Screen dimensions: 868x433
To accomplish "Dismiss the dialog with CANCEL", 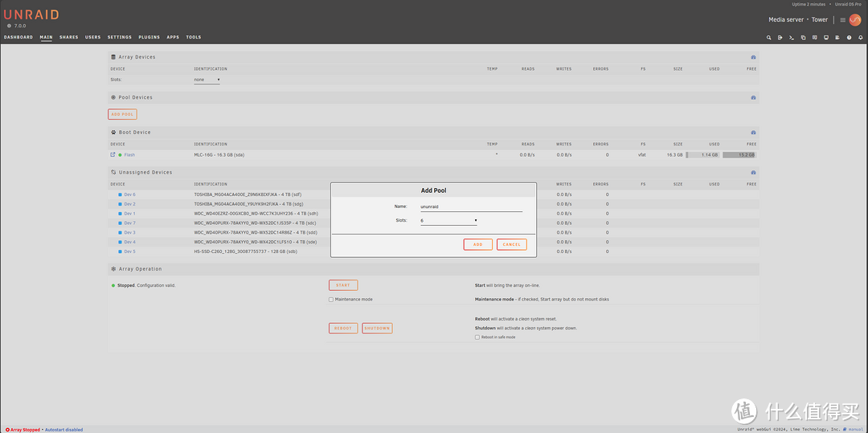I will coord(511,244).
